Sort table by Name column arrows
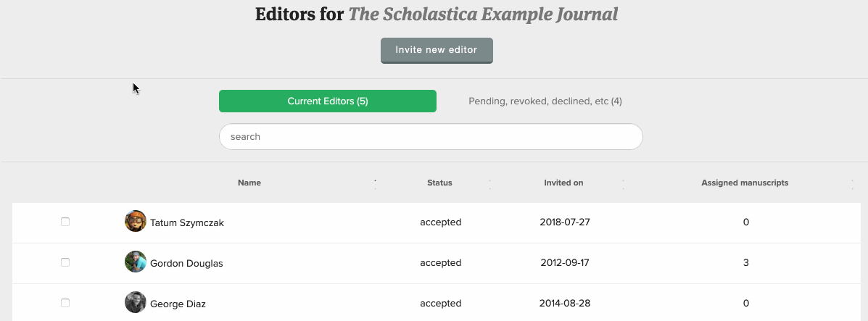 point(375,184)
